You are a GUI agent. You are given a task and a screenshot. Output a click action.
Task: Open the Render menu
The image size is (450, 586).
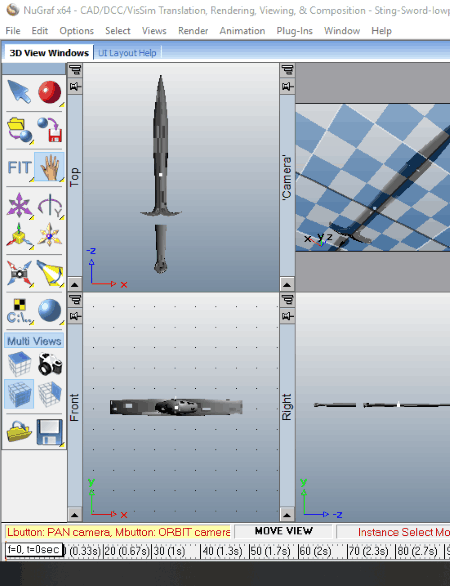click(193, 31)
